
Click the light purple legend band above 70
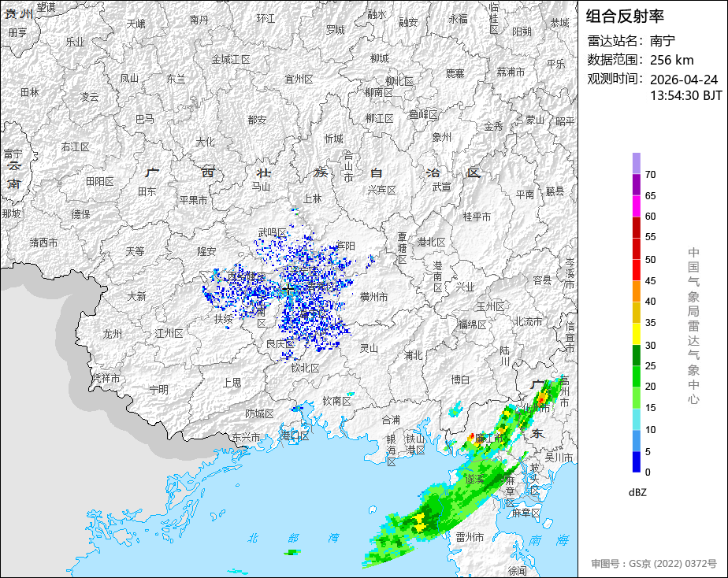point(636,163)
